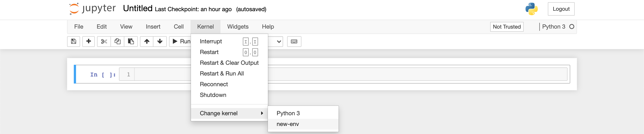The height and width of the screenshot is (134, 644).
Task: Click the Not Trusted button
Action: (507, 27)
